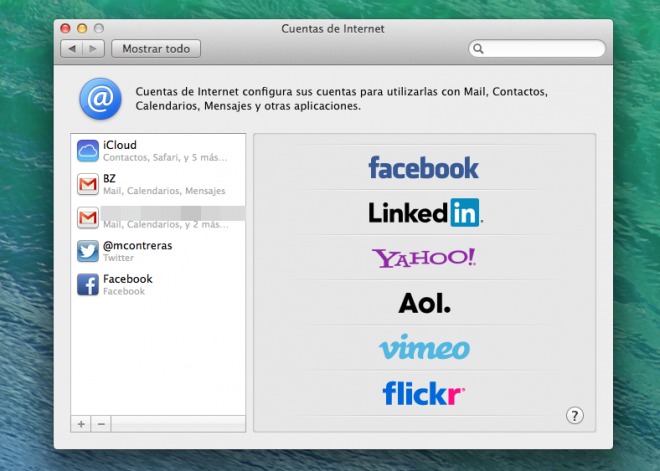This screenshot has width=660, height=471.
Task: Click the search magnifying glass icon
Action: pos(478,49)
